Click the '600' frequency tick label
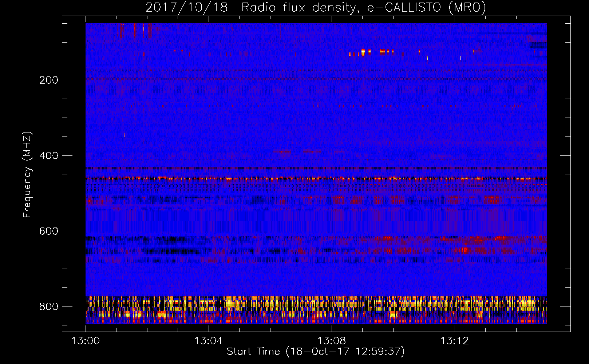 click(x=48, y=231)
